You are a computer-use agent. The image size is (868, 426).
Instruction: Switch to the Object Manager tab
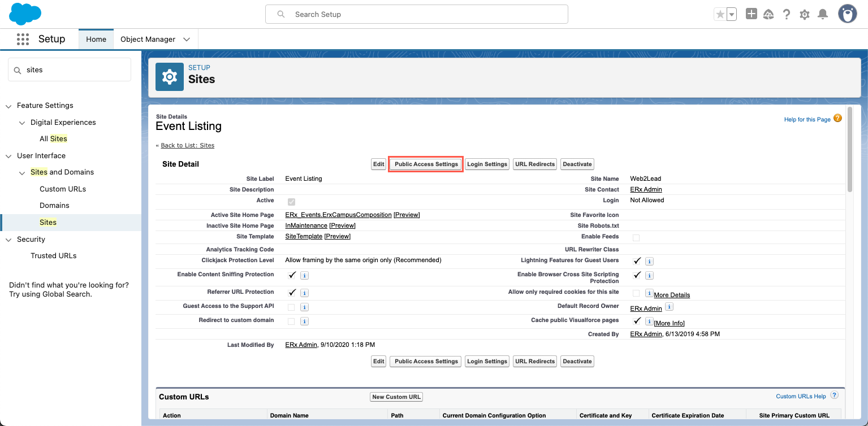148,40
